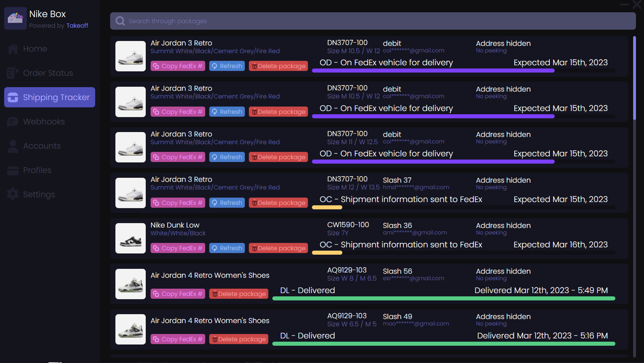
Task: Click "Delivered Mar 12th, 2023 - 5:49 PM"
Action: (541, 290)
